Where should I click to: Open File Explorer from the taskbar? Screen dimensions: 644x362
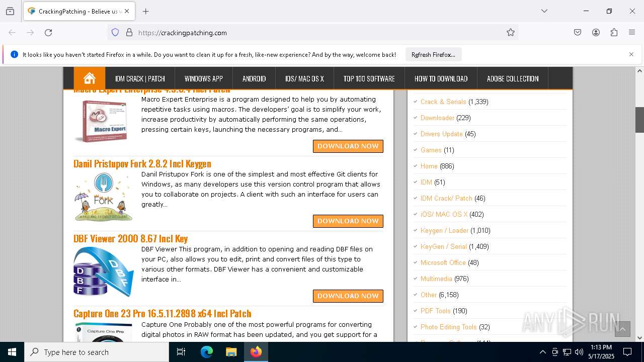tap(231, 352)
